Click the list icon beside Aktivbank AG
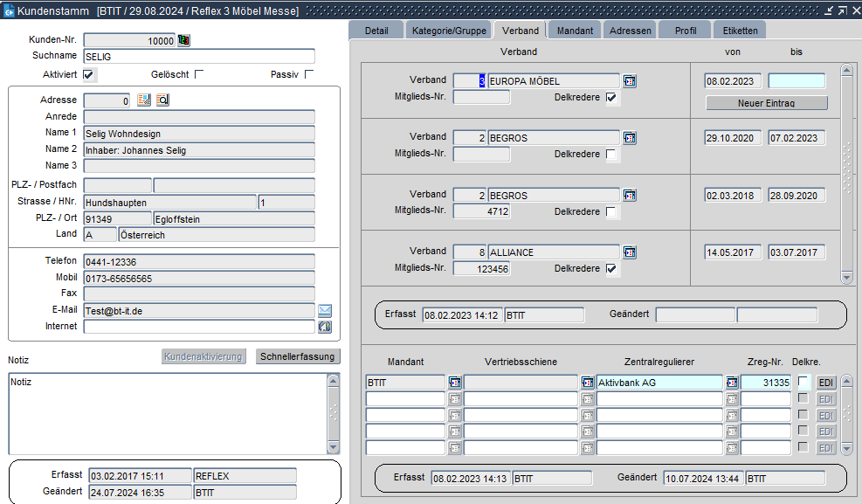The height and width of the screenshot is (504, 862). click(x=732, y=383)
